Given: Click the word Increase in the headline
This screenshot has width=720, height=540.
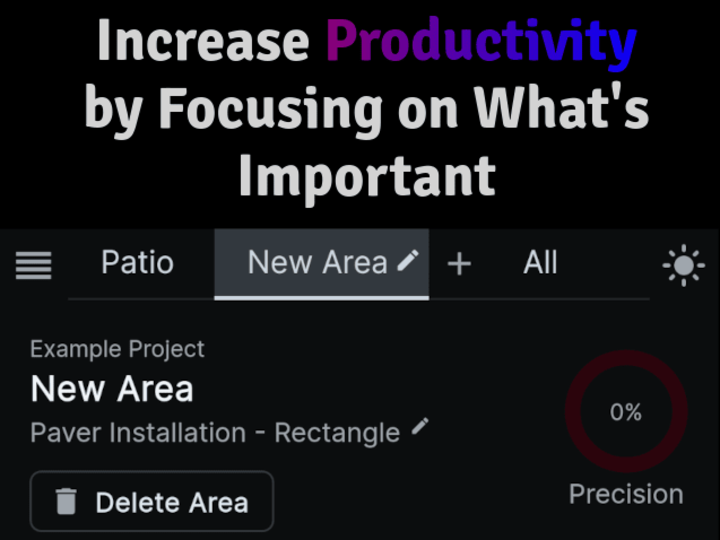Looking at the screenshot, I should [203, 40].
